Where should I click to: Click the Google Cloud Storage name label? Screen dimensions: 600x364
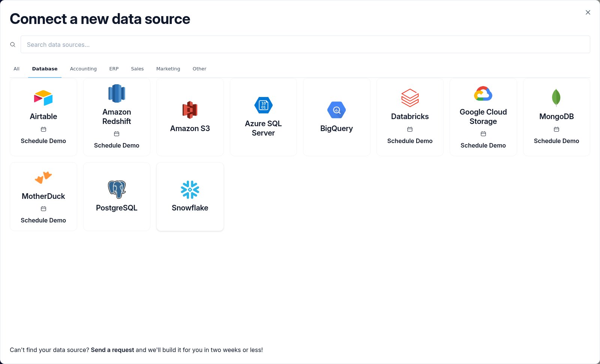483,116
